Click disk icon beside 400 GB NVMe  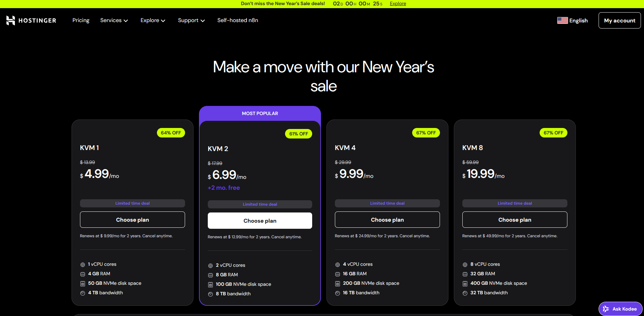(465, 283)
